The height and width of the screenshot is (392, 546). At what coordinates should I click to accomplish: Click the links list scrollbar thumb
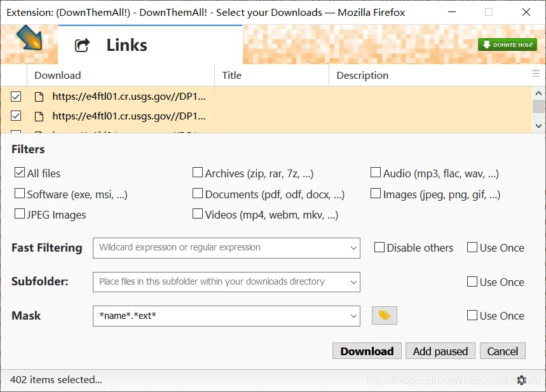(538, 107)
